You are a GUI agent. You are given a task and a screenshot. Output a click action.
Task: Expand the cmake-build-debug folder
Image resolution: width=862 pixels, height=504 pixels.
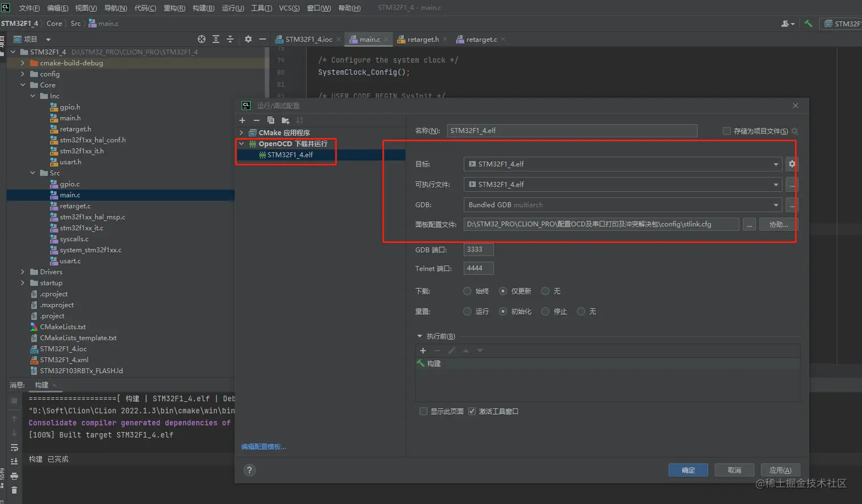tap(22, 63)
